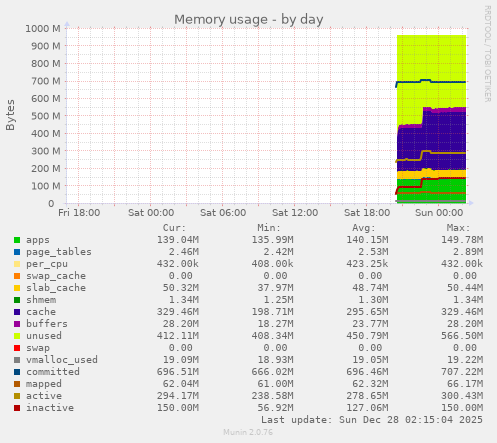The image size is (497, 443).
Task: Click the apps green legend swatch
Action: coord(17,240)
